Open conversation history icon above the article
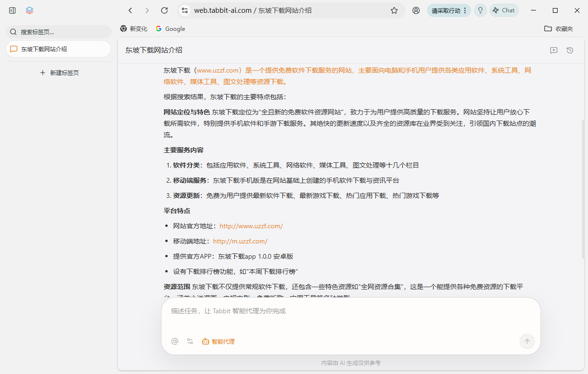This screenshot has width=588, height=374. [569, 50]
